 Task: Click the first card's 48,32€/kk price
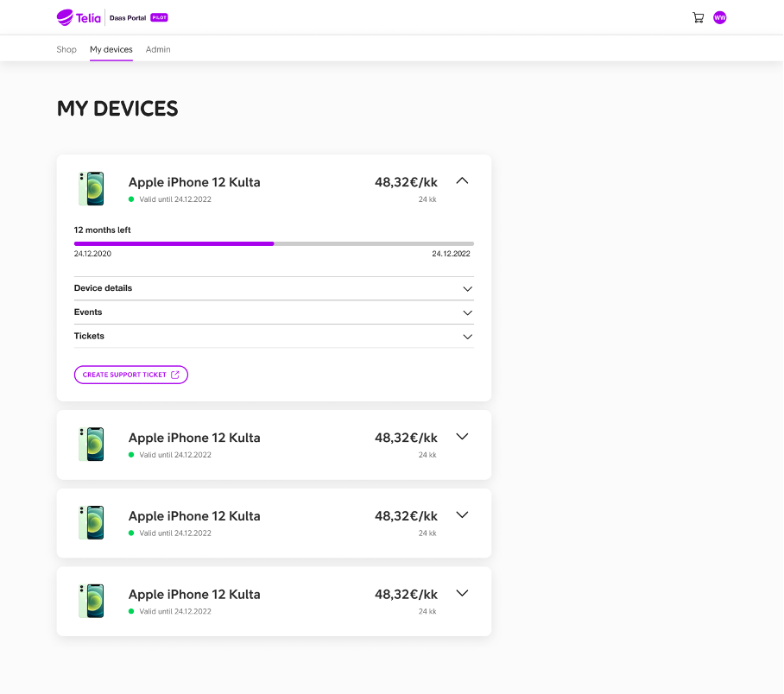pos(406,182)
